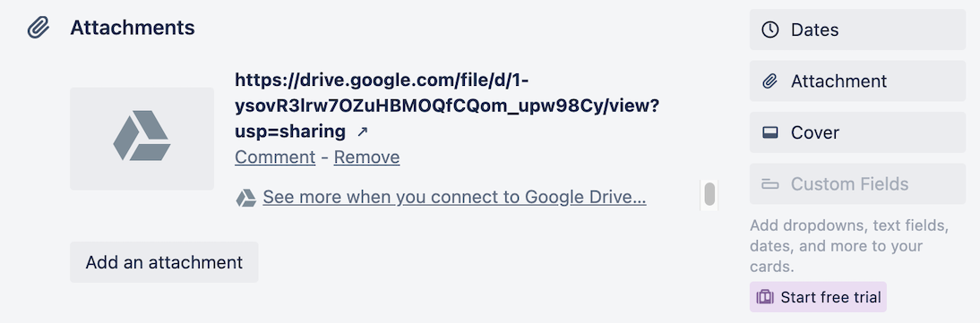Choose the Cover option label
Viewport: 980px width, 323px height.
[x=815, y=132]
